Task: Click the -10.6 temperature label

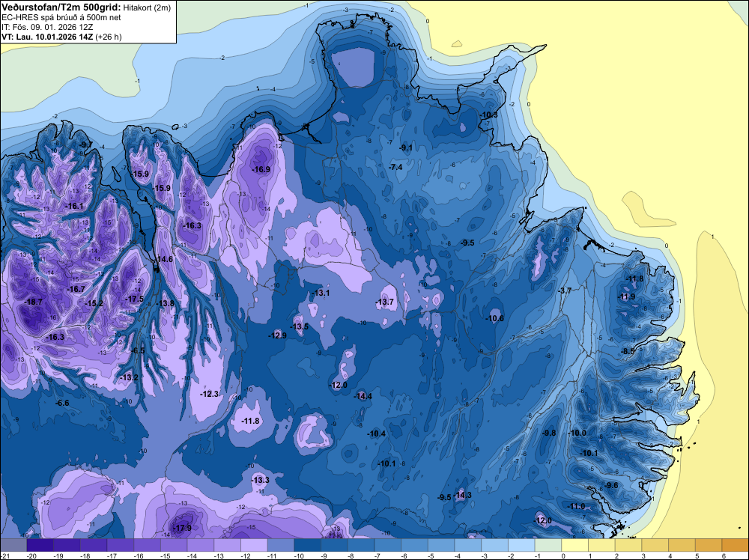Action: click(495, 318)
